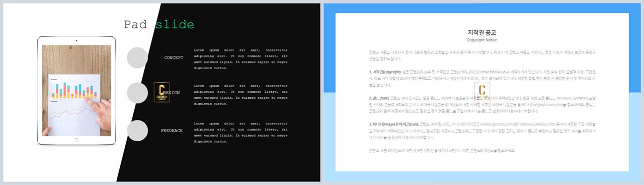
Task: Click the gray circle beside CONCEPT
Action: pos(137,57)
